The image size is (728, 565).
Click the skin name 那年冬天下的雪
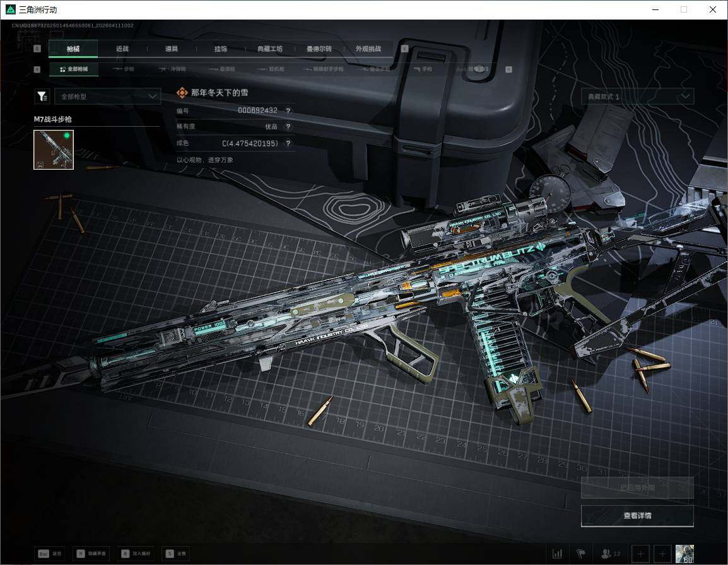[x=220, y=93]
